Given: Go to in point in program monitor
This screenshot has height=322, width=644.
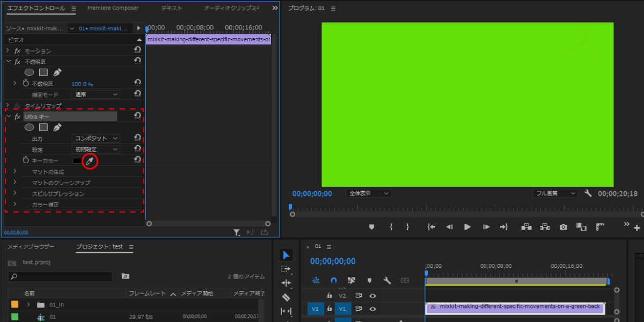Looking at the screenshot, I should [431, 227].
